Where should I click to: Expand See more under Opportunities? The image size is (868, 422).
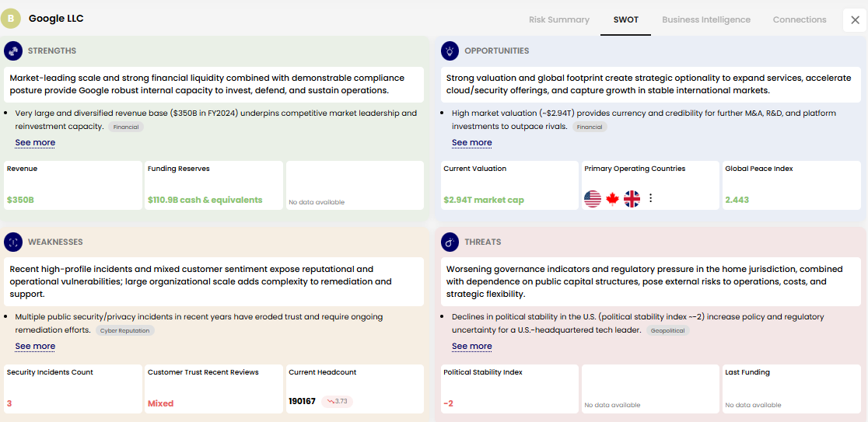click(x=472, y=143)
